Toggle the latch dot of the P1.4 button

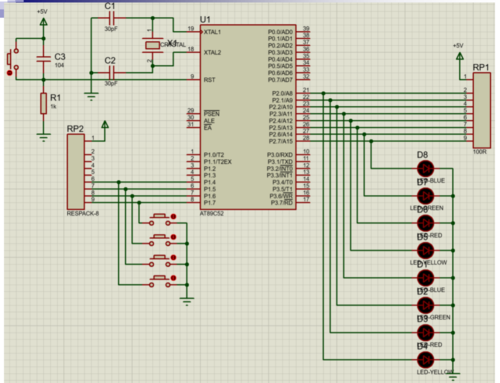point(173,278)
